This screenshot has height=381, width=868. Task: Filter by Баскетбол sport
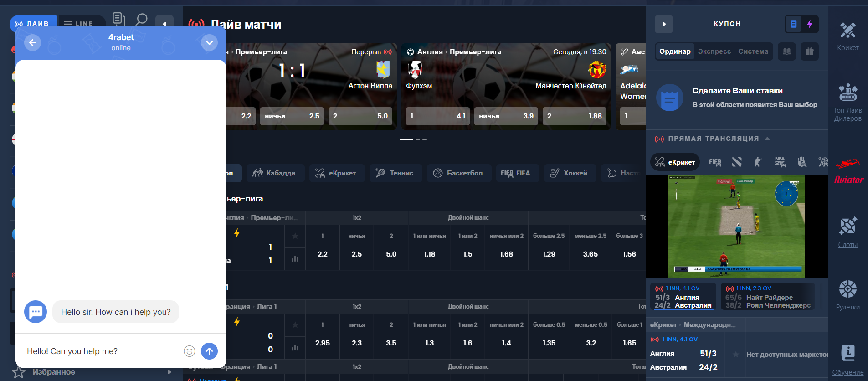[x=459, y=173]
